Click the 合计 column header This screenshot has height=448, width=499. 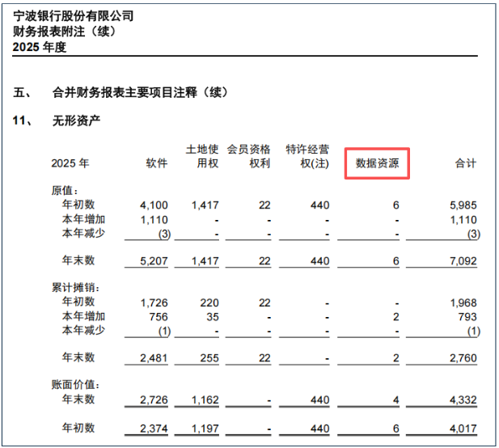click(x=466, y=163)
